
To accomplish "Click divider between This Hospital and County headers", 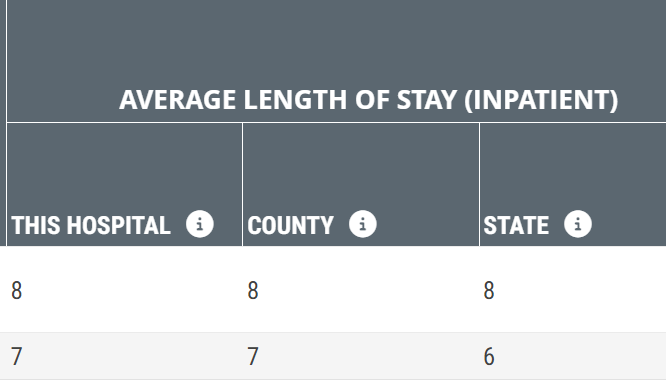I will click(x=242, y=184).
